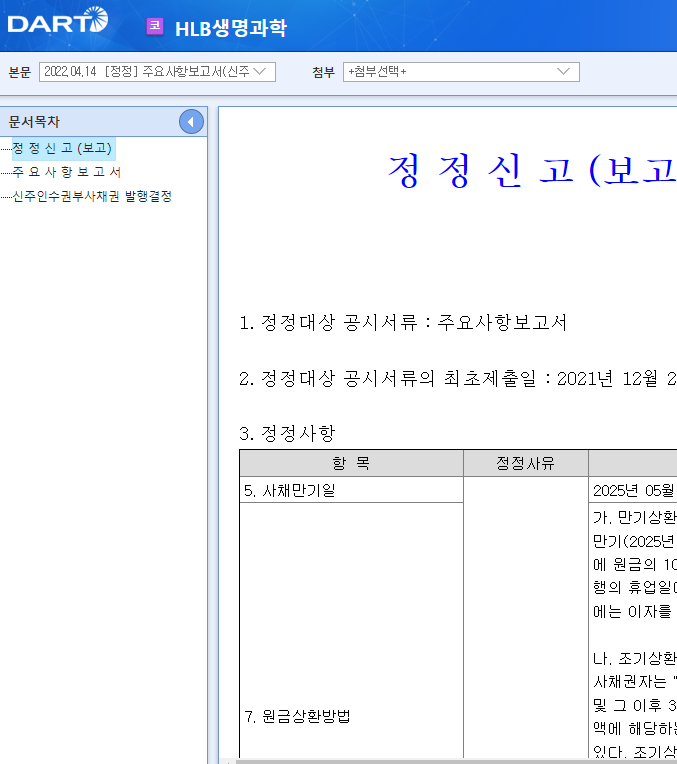This screenshot has width=677, height=764.
Task: Click the horizontal scrollbar under the document
Action: 456,761
